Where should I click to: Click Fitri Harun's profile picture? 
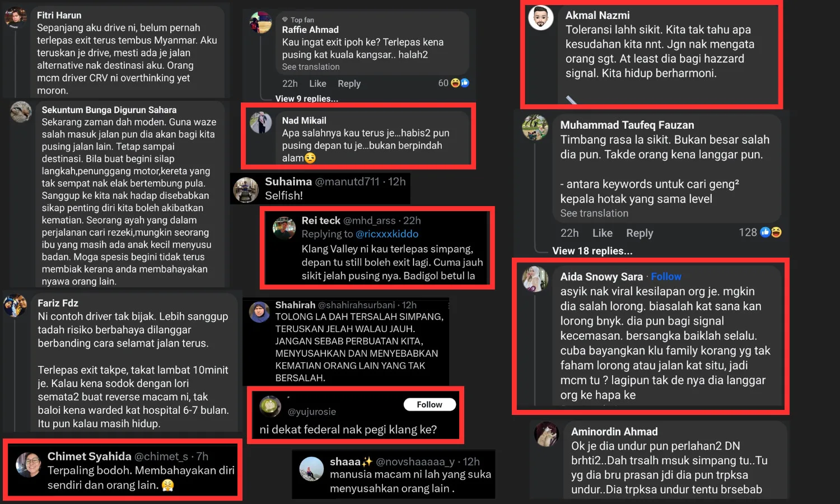[x=16, y=18]
